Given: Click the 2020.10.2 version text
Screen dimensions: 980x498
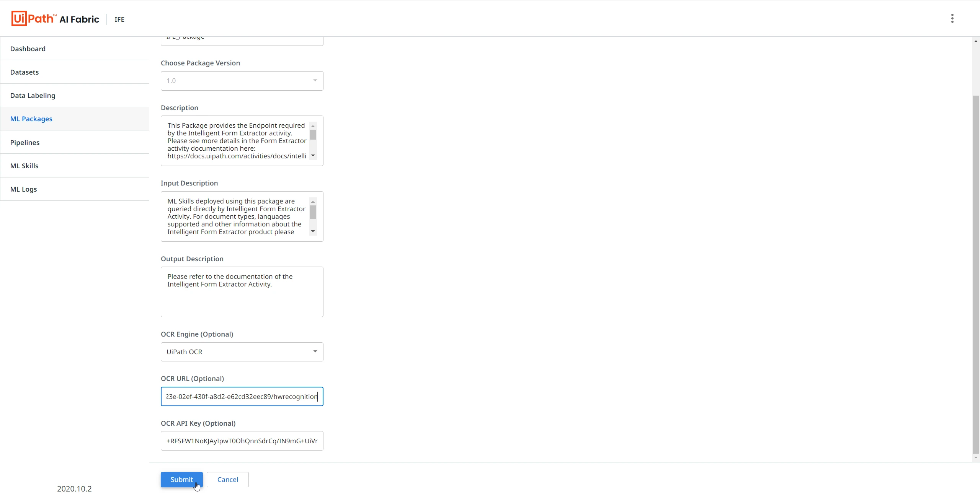Looking at the screenshot, I should 74,489.
